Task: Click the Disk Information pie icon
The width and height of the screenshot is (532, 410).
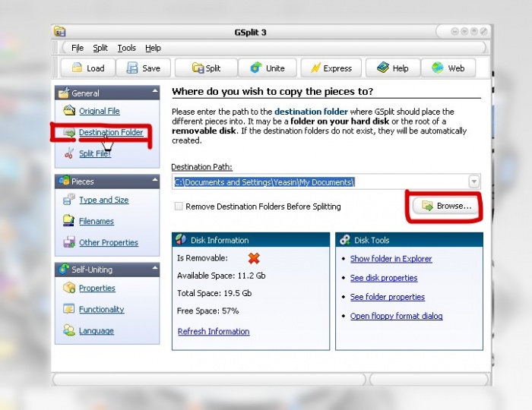Action: [181, 240]
